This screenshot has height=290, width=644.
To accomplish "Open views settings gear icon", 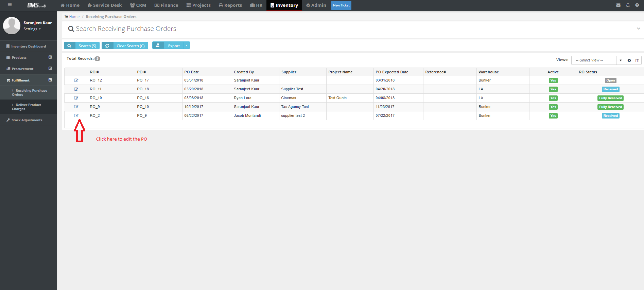I will pyautogui.click(x=629, y=60).
